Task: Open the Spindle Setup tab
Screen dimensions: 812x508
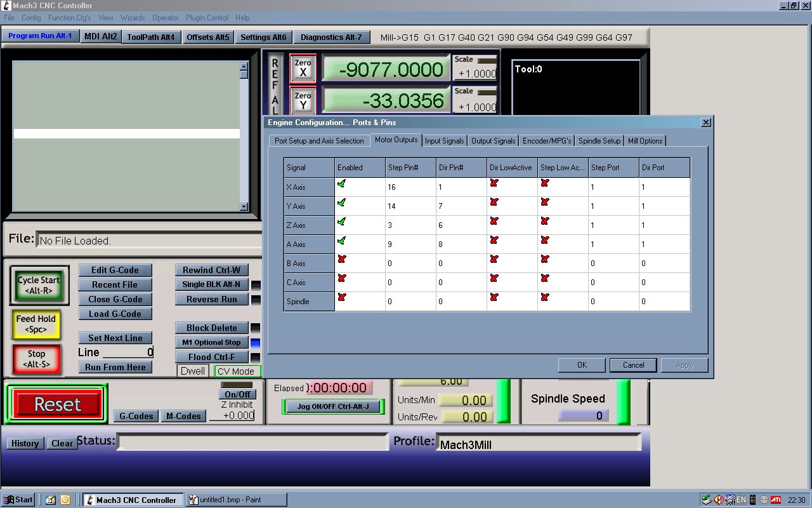Action: [x=599, y=141]
